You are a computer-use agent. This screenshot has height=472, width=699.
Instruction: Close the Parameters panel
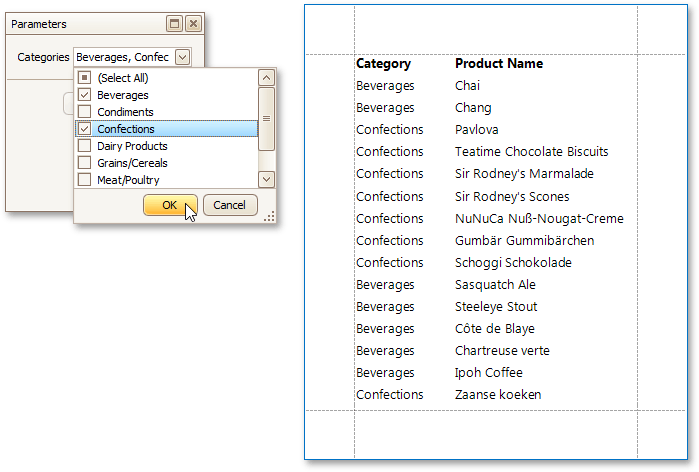point(193,24)
